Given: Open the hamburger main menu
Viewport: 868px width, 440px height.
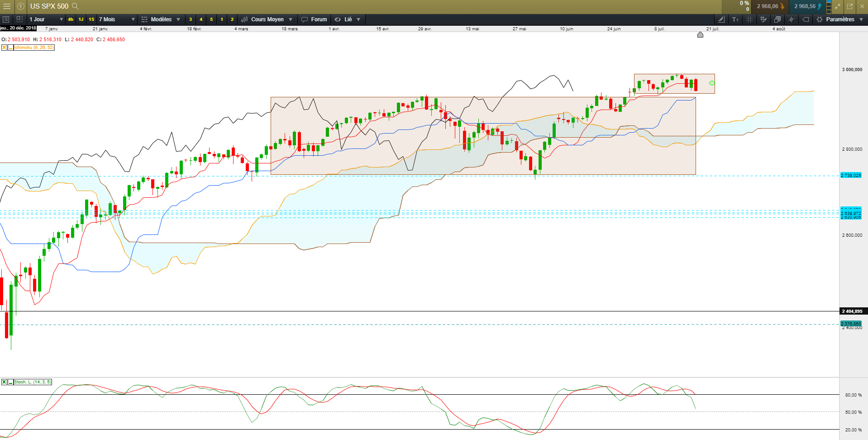Looking at the screenshot, I should [6, 6].
